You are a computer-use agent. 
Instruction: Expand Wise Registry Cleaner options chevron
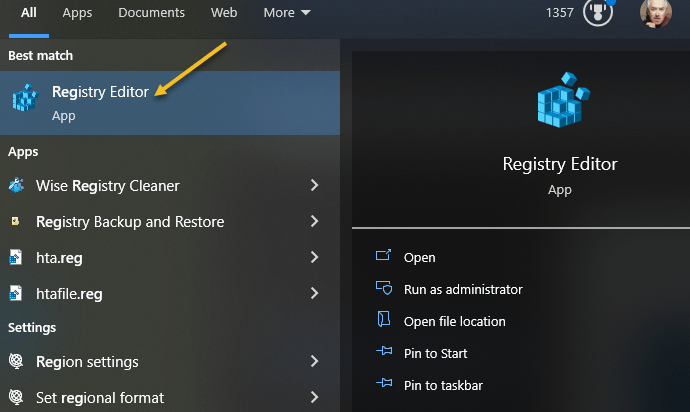tap(314, 186)
